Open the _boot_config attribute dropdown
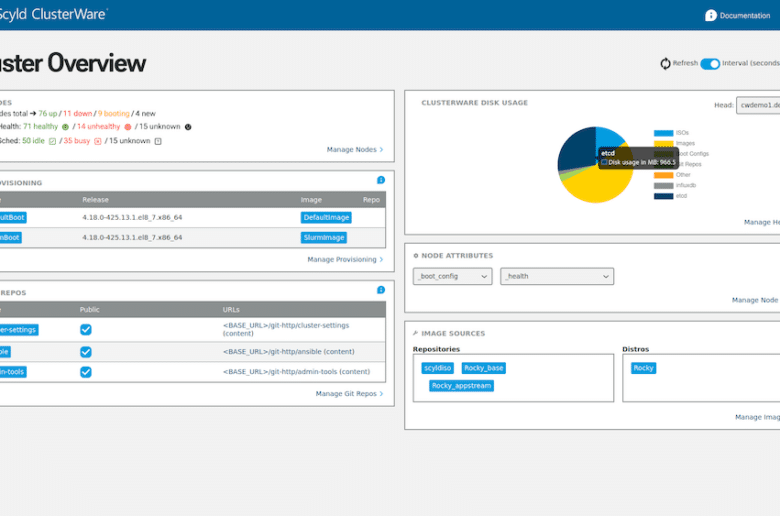 click(x=453, y=276)
